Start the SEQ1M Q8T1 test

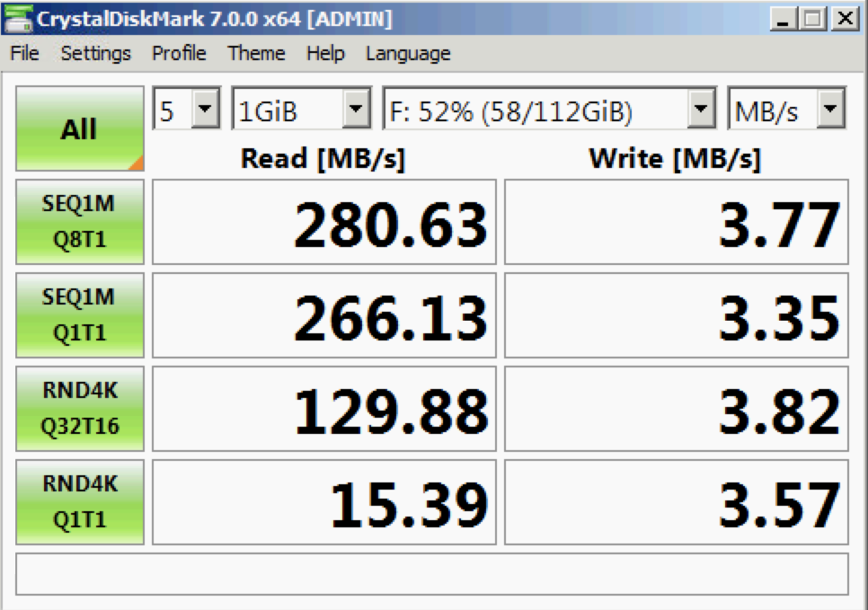click(80, 221)
